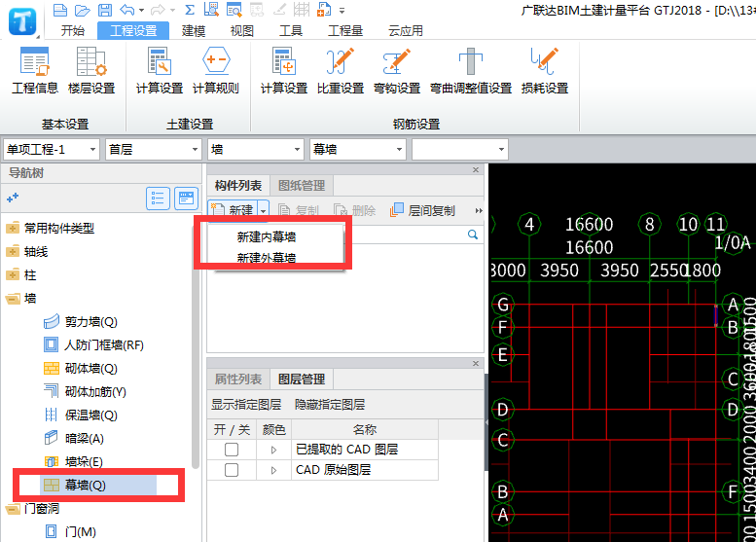This screenshot has height=542, width=756.
Task: Switch to the 图纸管理 tab
Action: pos(302,186)
